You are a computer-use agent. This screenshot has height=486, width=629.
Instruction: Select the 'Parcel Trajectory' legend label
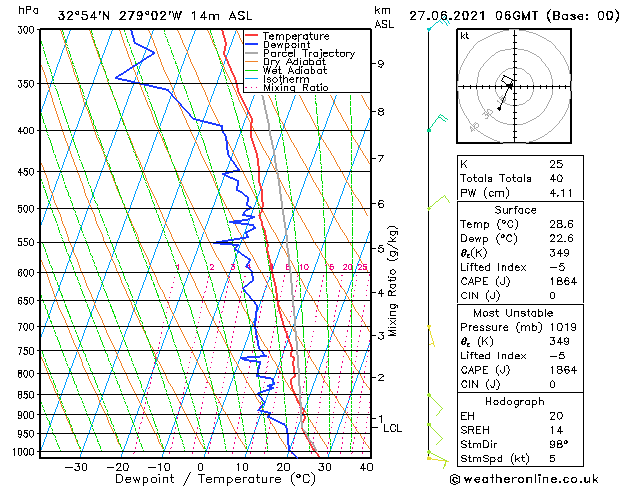309,53
